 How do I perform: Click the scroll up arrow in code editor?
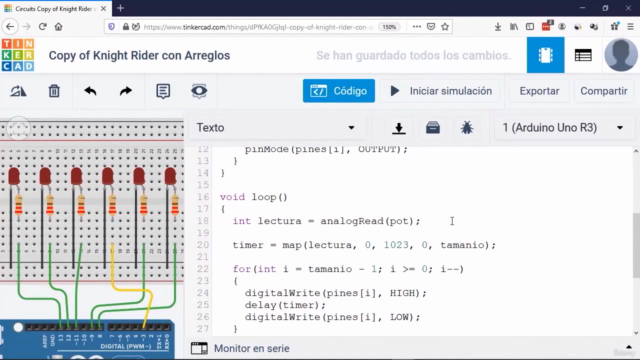636,151
